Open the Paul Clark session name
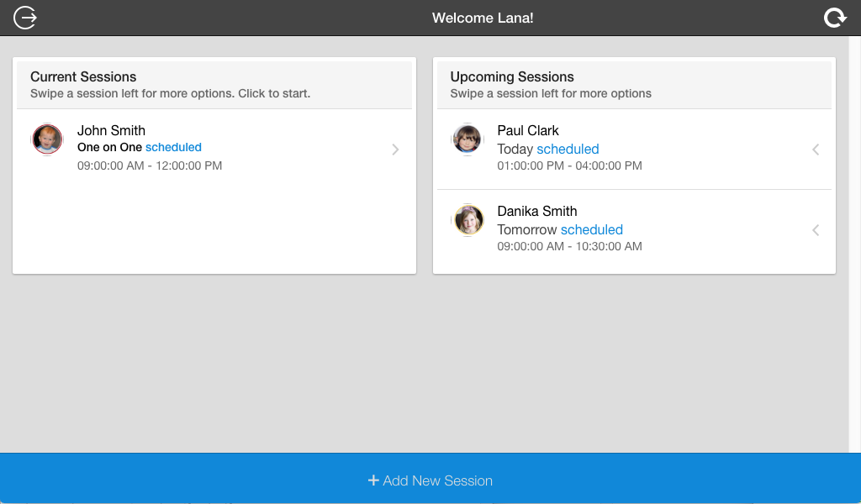The height and width of the screenshot is (504, 861). 528,130
